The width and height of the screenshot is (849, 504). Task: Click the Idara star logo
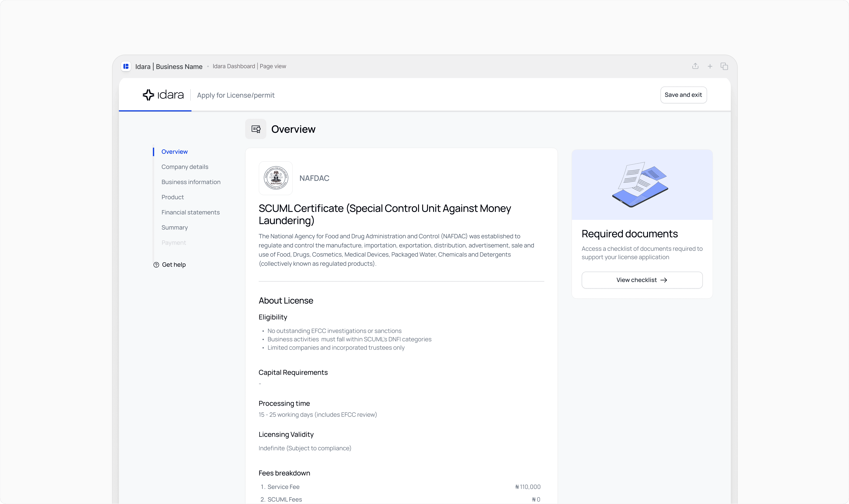pos(149,95)
